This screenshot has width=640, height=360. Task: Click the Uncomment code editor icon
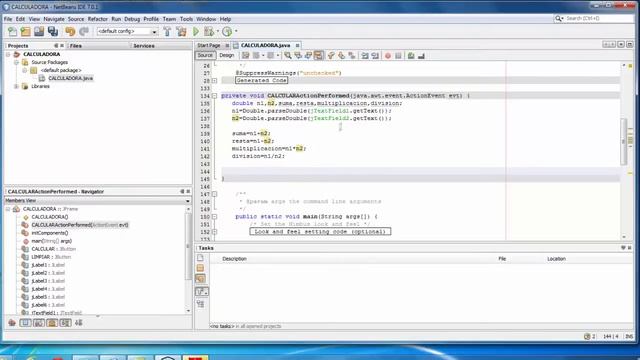point(421,56)
